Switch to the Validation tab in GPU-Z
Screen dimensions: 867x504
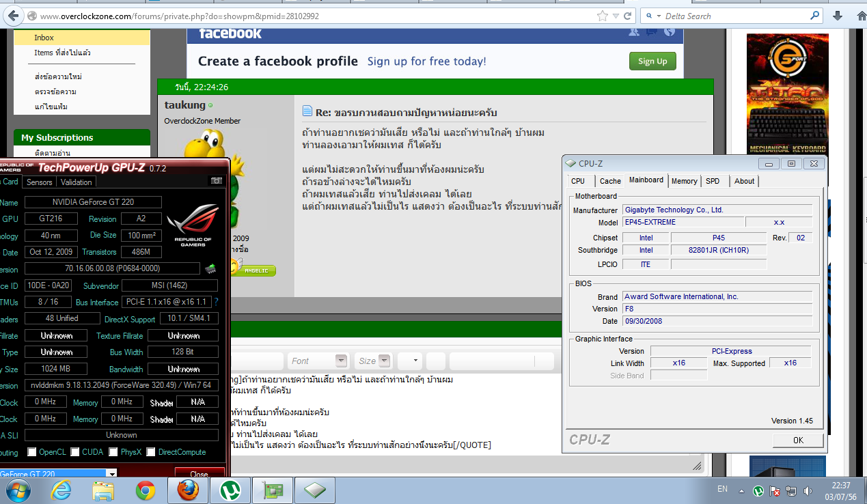point(77,182)
